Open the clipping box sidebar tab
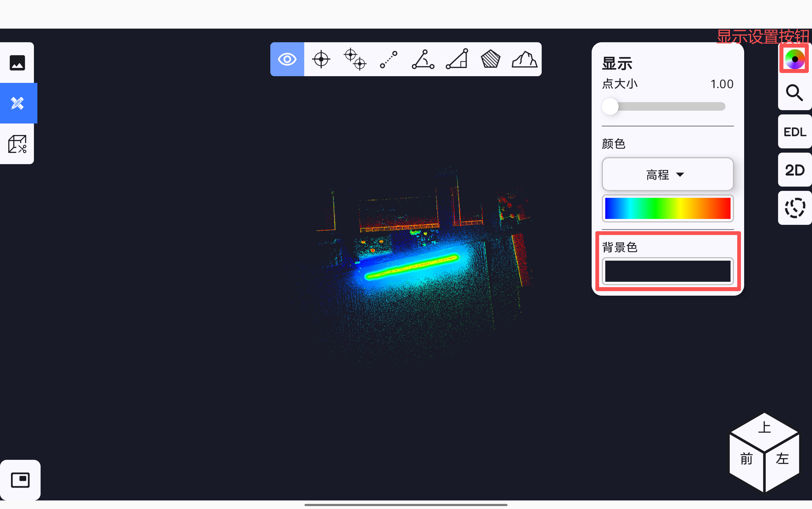 pyautogui.click(x=17, y=144)
